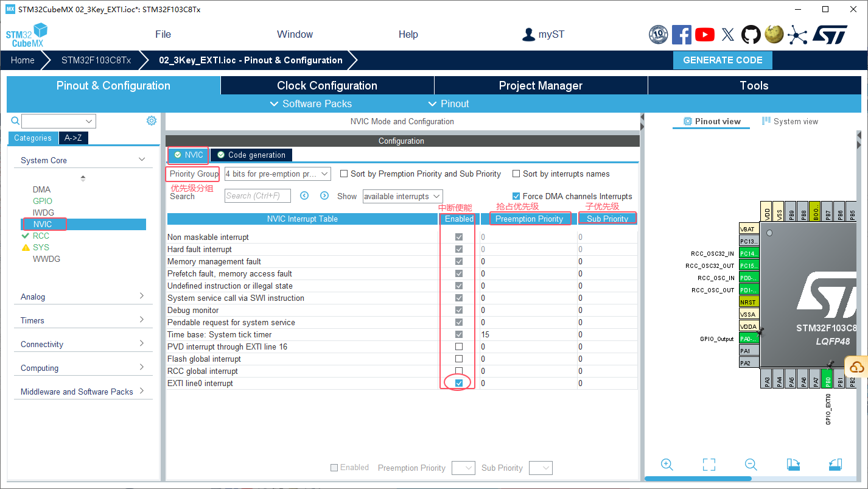Enable PVD interrupt through EXTI line 16
The width and height of the screenshot is (868, 489).
click(x=459, y=347)
